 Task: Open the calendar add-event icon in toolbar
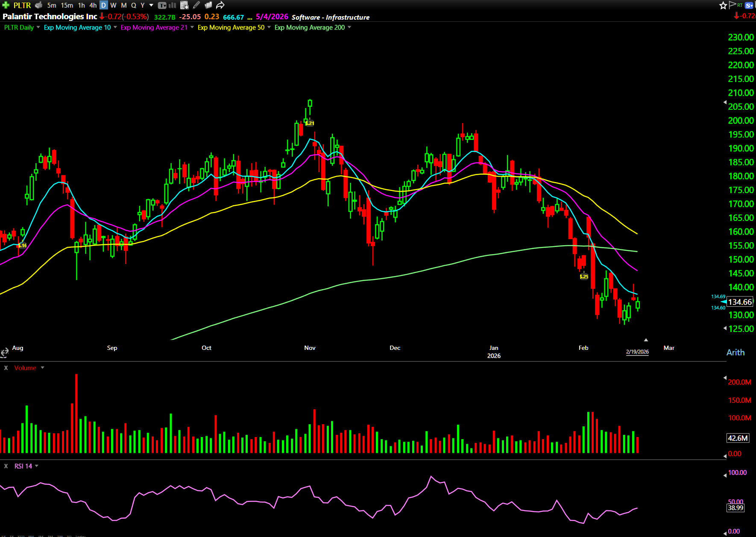tap(185, 5)
